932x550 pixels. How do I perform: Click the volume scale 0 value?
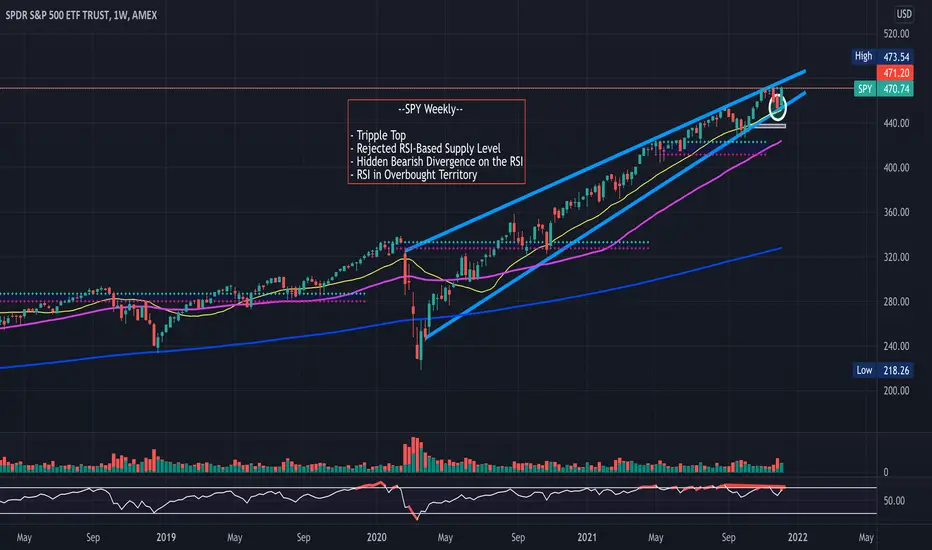pos(886,472)
